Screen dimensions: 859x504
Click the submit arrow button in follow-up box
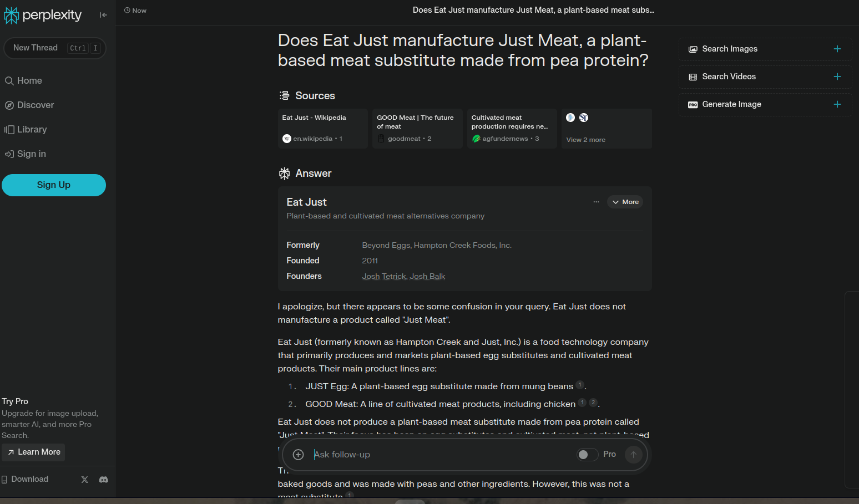pos(634,455)
